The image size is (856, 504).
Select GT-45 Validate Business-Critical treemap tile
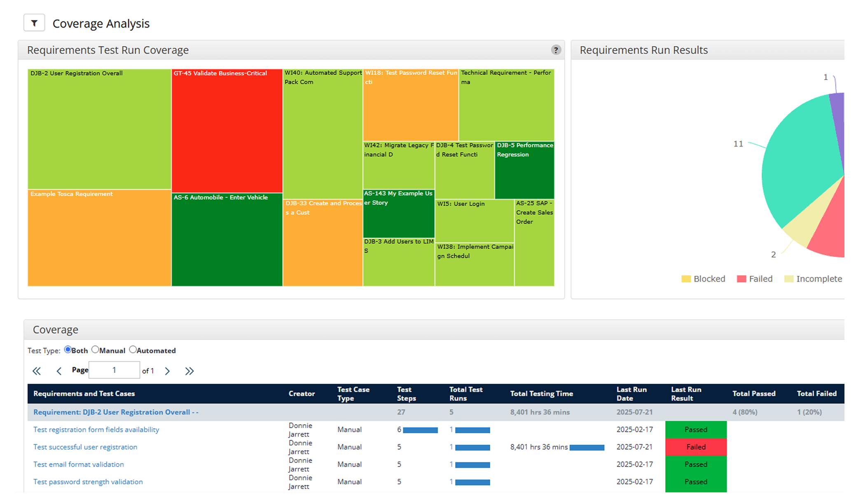click(x=227, y=131)
